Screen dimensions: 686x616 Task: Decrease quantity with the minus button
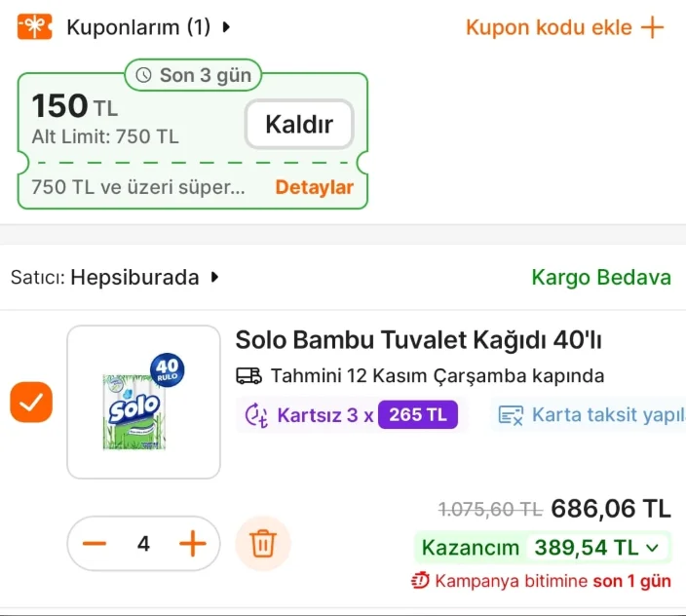point(94,543)
